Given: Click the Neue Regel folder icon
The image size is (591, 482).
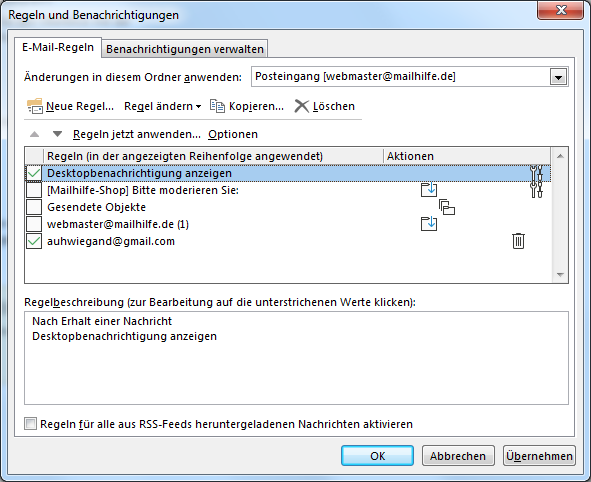Looking at the screenshot, I should 35,106.
